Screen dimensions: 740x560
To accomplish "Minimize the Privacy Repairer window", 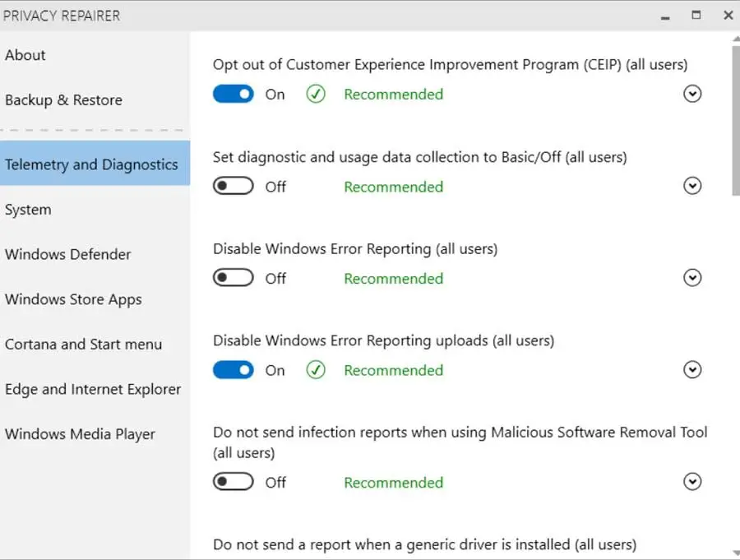I will tap(664, 15).
